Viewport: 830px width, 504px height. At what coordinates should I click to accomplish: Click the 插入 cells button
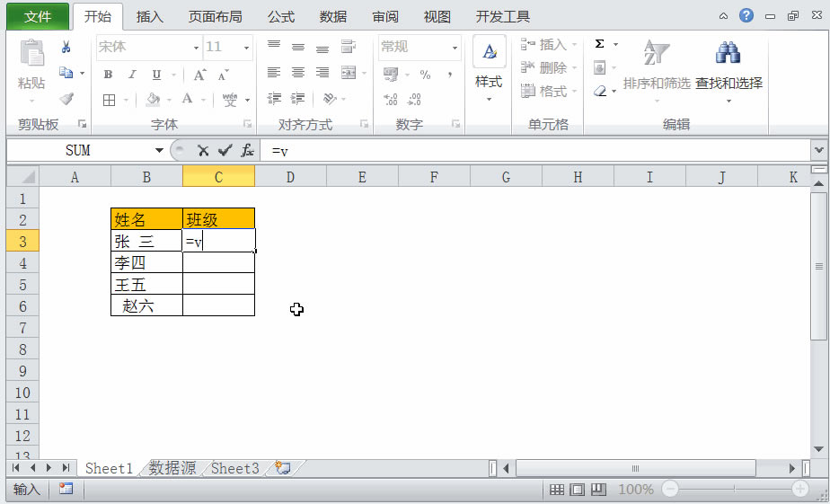[548, 45]
